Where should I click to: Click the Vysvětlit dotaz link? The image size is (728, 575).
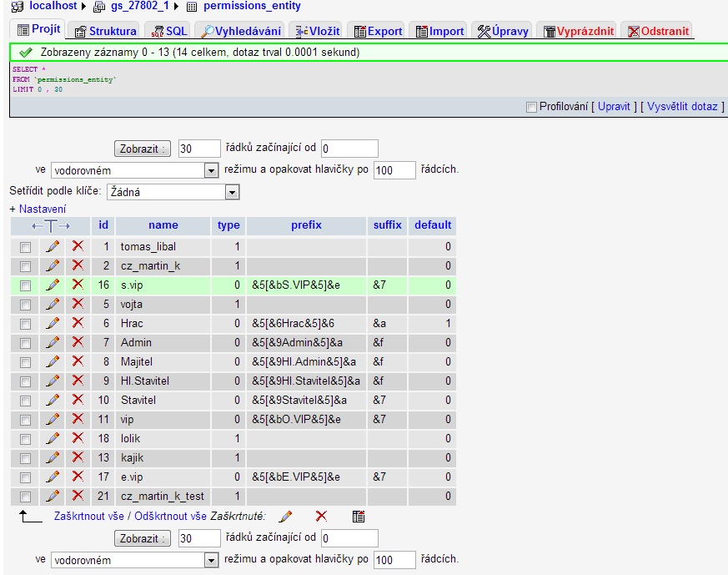tap(682, 106)
